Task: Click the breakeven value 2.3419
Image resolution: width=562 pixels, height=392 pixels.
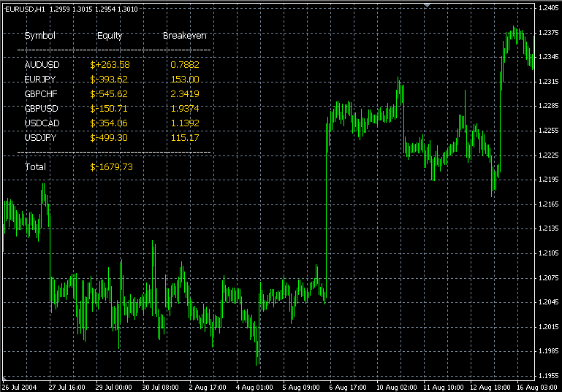Action: 185,93
